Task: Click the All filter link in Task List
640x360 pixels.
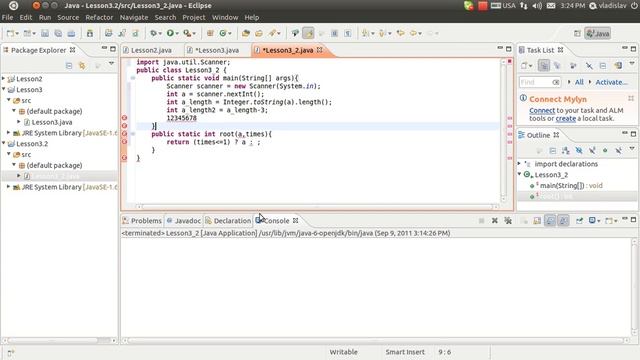Action: coord(579,82)
